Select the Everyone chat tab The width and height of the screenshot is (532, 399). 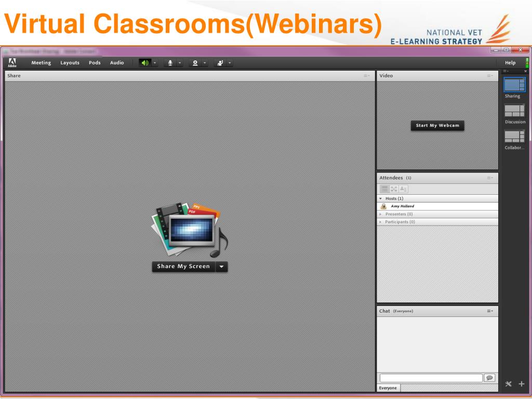coord(388,388)
